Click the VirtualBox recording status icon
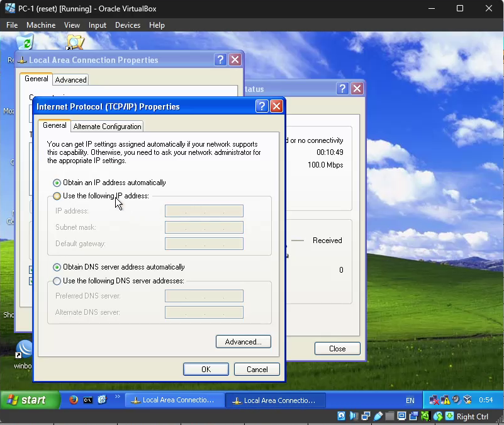Image resolution: width=504 pixels, height=425 pixels. 413,416
